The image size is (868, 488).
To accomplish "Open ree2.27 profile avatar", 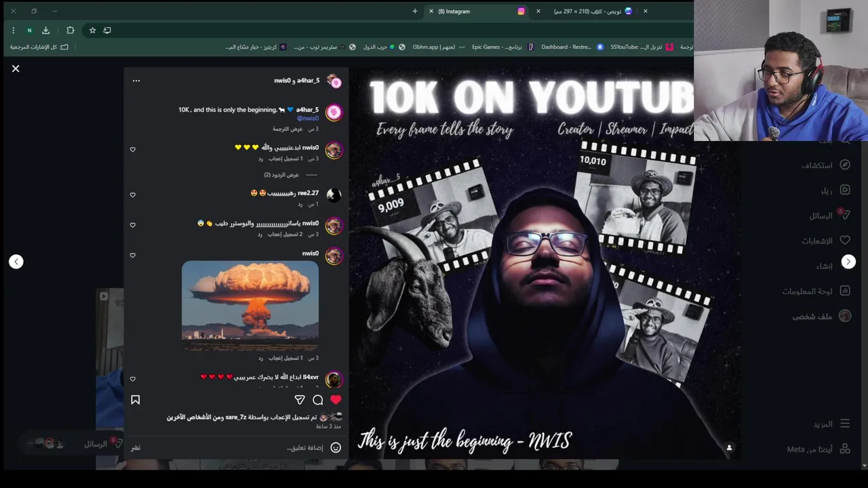I will click(334, 195).
